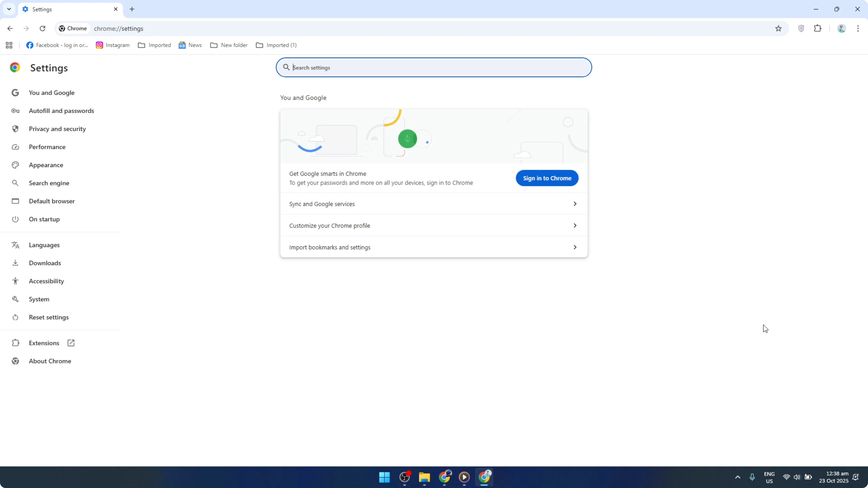Open the tab search dropdown arrow
This screenshot has width=868, height=488.
(x=9, y=9)
